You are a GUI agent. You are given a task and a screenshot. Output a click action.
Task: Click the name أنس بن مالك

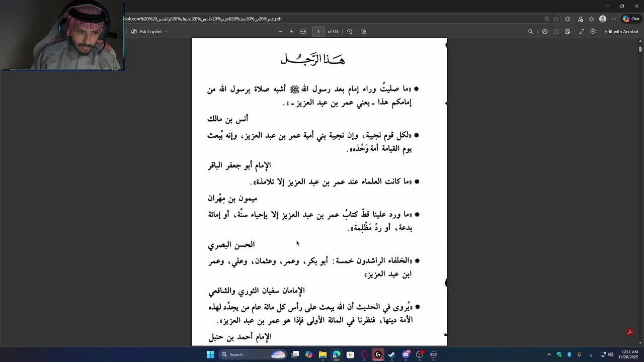[x=228, y=119]
